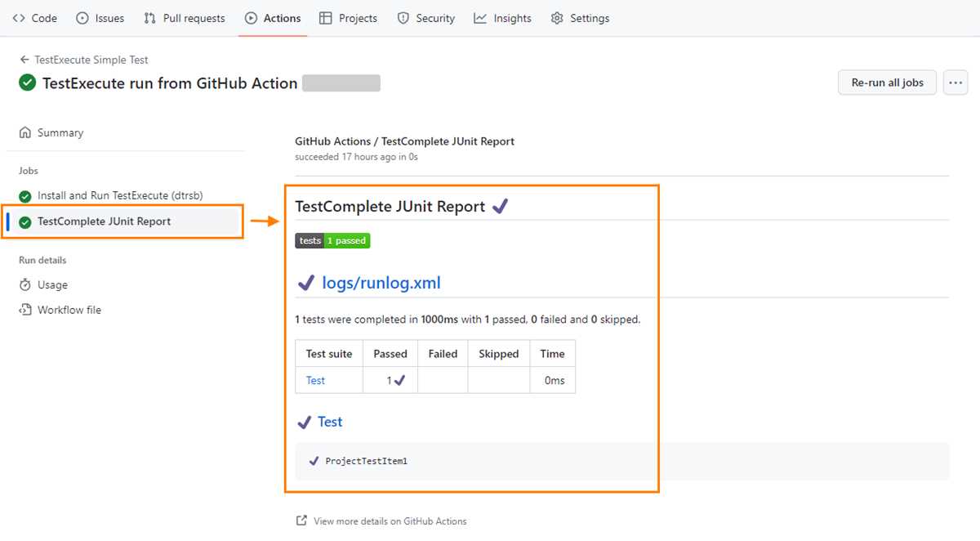
Task: Click the Actions play icon
Action: pyautogui.click(x=251, y=18)
